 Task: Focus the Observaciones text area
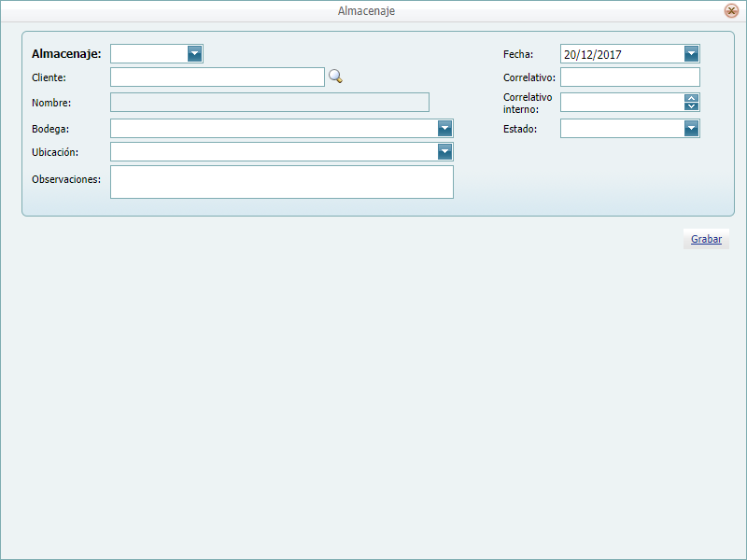pos(281,182)
